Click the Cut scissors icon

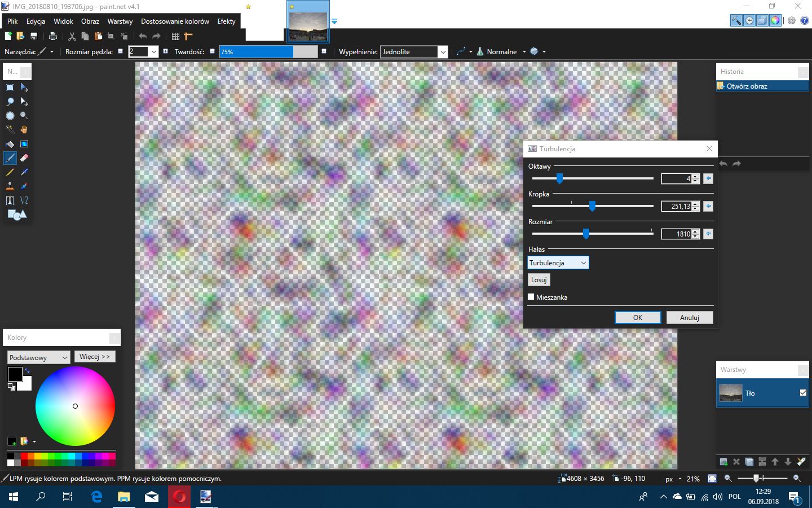[x=72, y=36]
